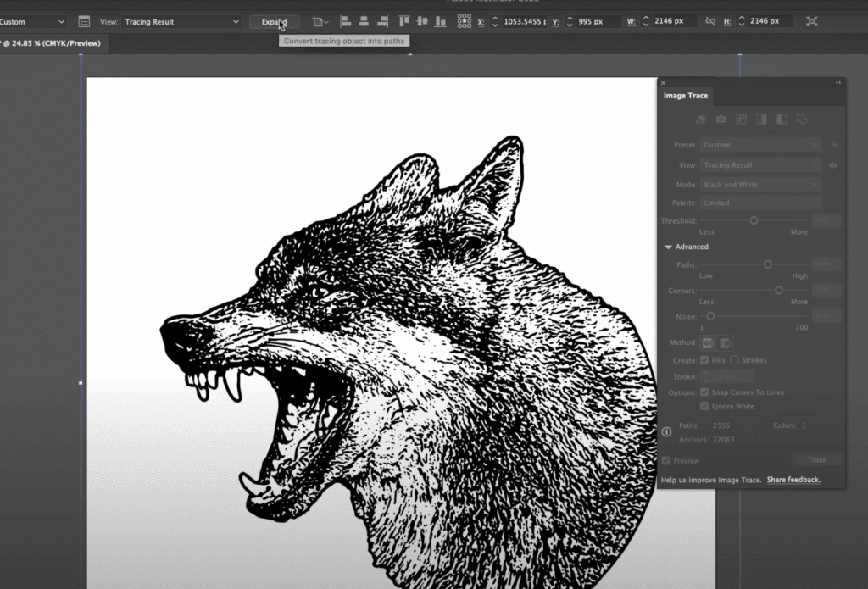This screenshot has width=868, height=589.
Task: Click the H height stepper arrows
Action: pos(741,21)
